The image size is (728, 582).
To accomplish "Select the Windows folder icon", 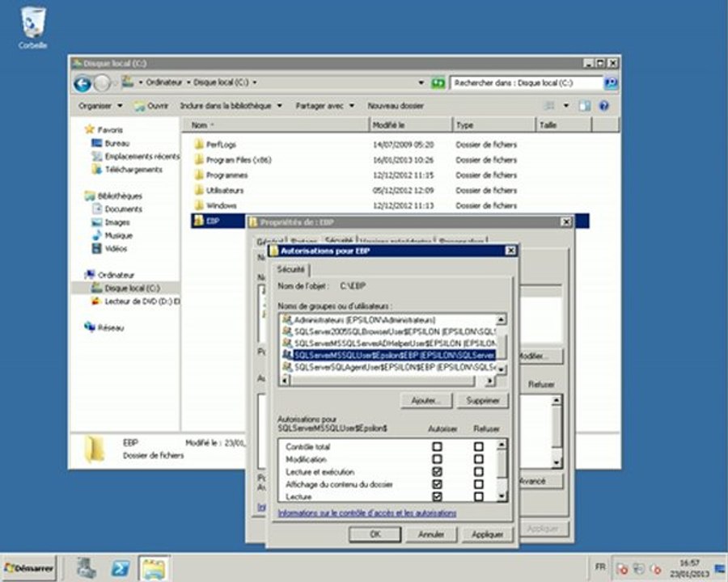I will click(x=199, y=205).
